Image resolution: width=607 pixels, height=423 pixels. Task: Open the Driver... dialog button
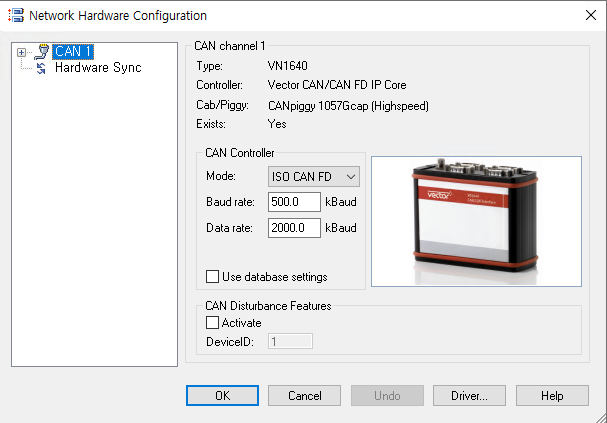pos(469,396)
